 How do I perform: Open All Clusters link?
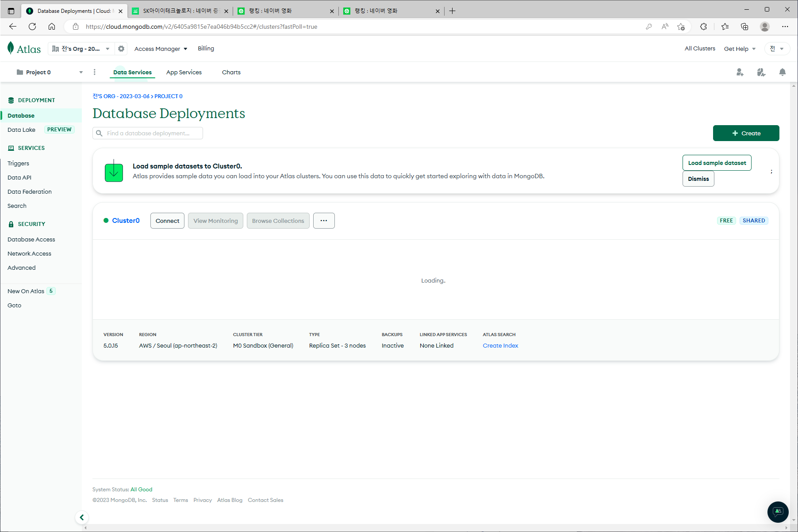point(700,49)
